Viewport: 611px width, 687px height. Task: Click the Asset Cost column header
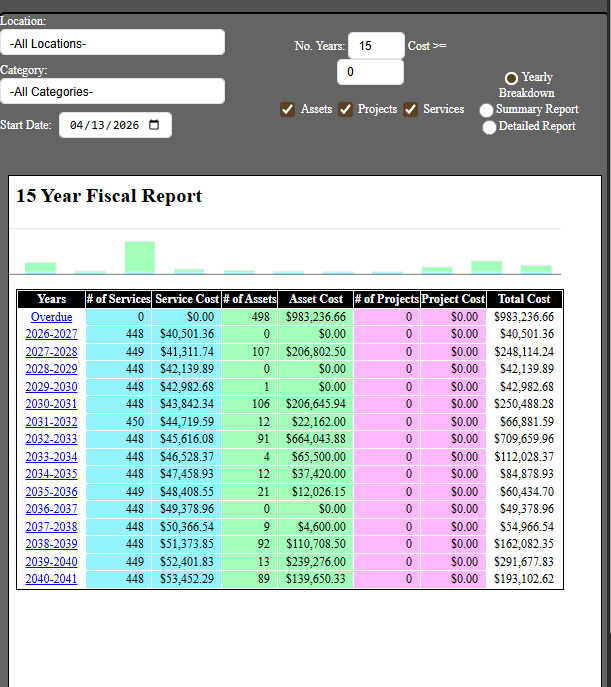(x=315, y=299)
